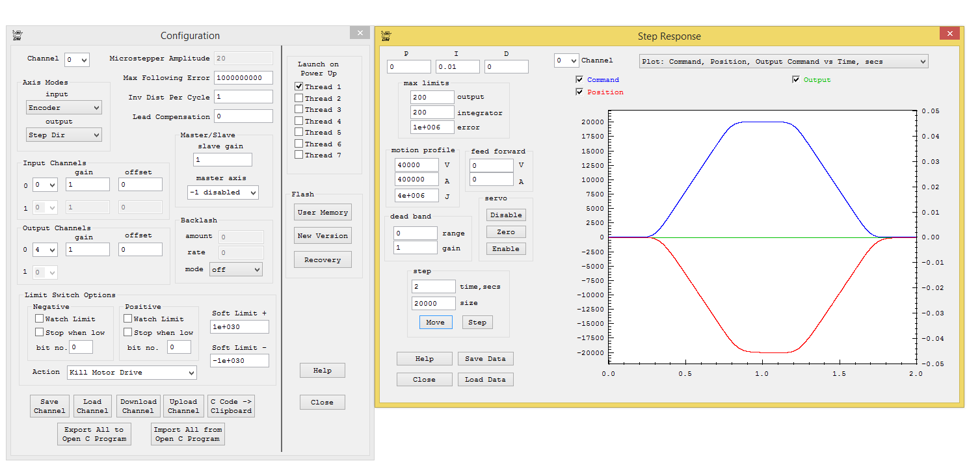Expand the backlash mode dropdown
The width and height of the screenshot is (980, 463).
235,269
